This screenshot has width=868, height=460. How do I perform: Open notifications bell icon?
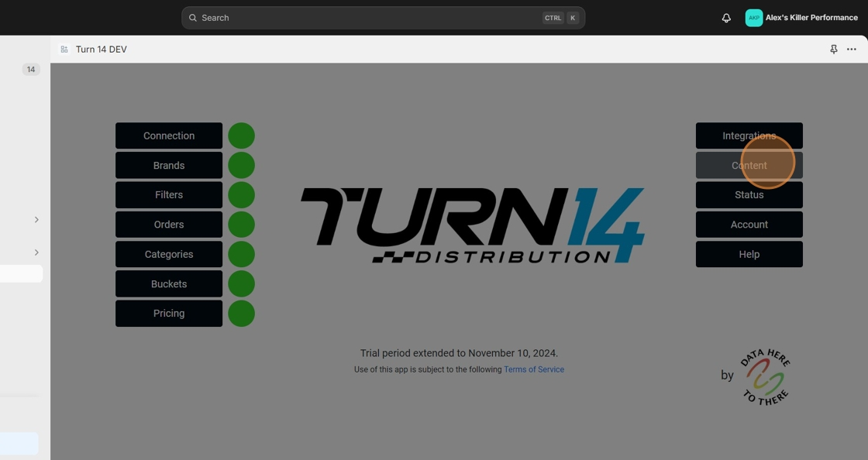(x=726, y=18)
